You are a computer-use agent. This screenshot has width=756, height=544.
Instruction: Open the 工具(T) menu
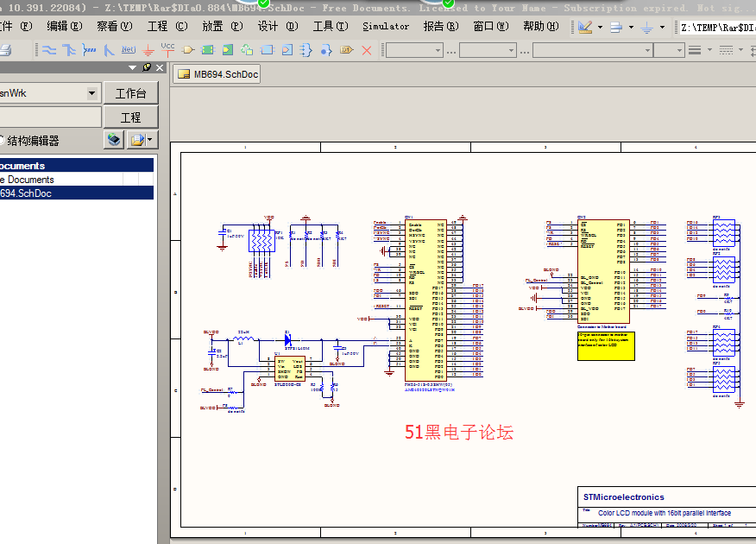click(x=331, y=26)
